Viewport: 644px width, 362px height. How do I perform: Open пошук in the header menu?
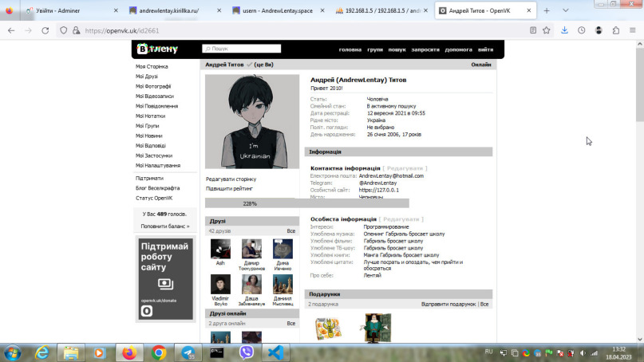click(397, 49)
